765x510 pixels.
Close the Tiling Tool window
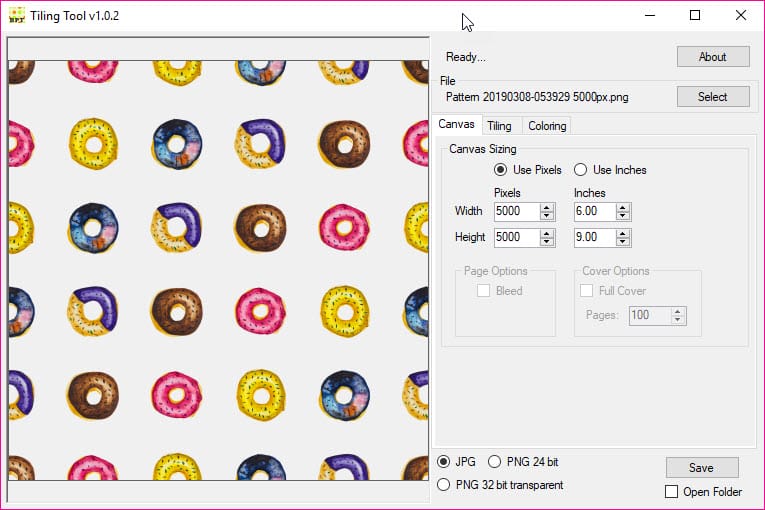click(741, 16)
